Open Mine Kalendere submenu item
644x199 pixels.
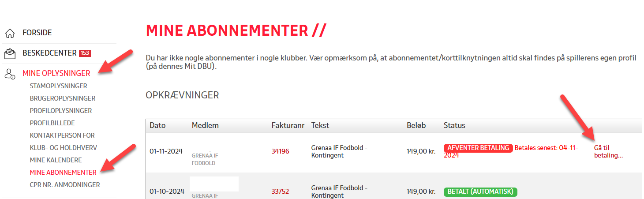(x=56, y=160)
